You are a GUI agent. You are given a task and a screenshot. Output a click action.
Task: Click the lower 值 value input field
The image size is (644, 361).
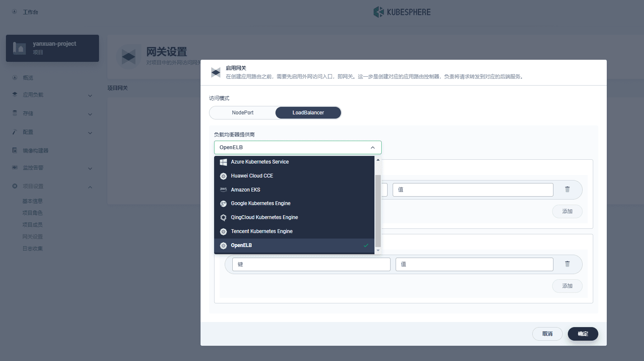coord(474,264)
